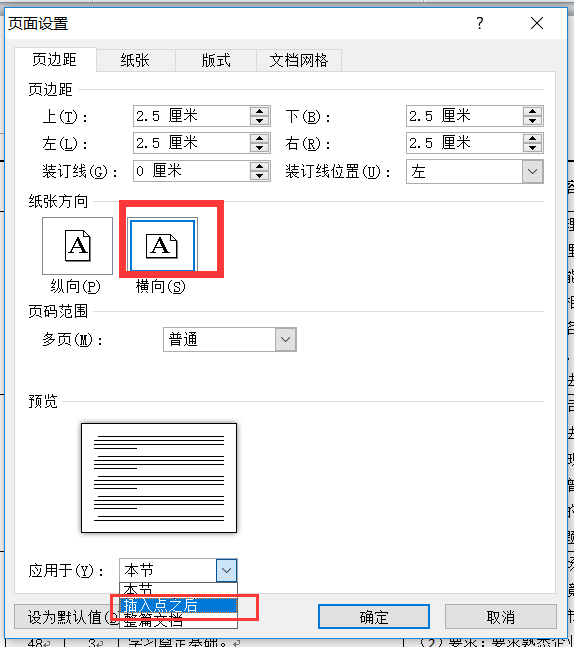
Task: Select the 页边距 tab
Action: [x=54, y=59]
